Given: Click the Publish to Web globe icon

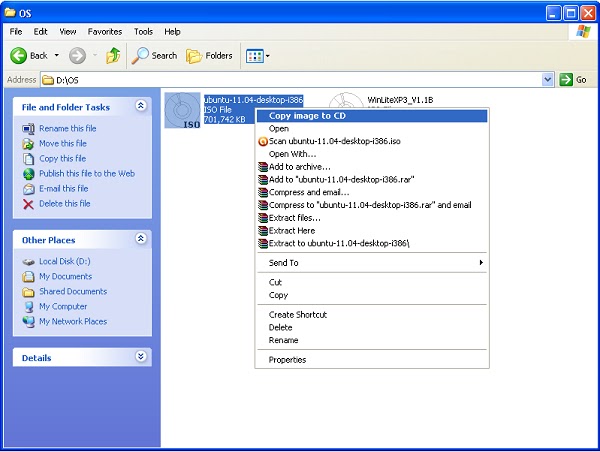Looking at the screenshot, I should coord(28,174).
